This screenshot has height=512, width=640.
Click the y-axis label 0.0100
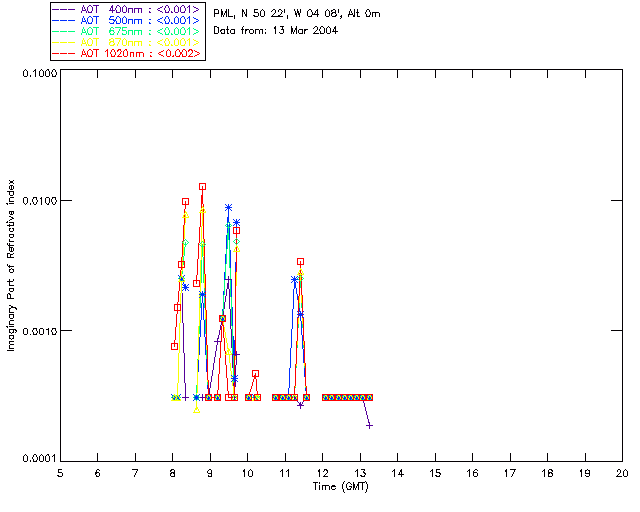coord(39,201)
